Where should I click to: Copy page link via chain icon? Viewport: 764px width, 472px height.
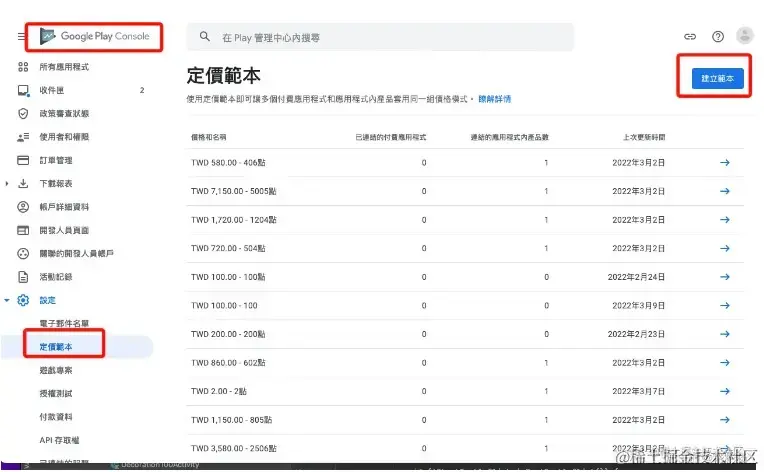(x=690, y=37)
